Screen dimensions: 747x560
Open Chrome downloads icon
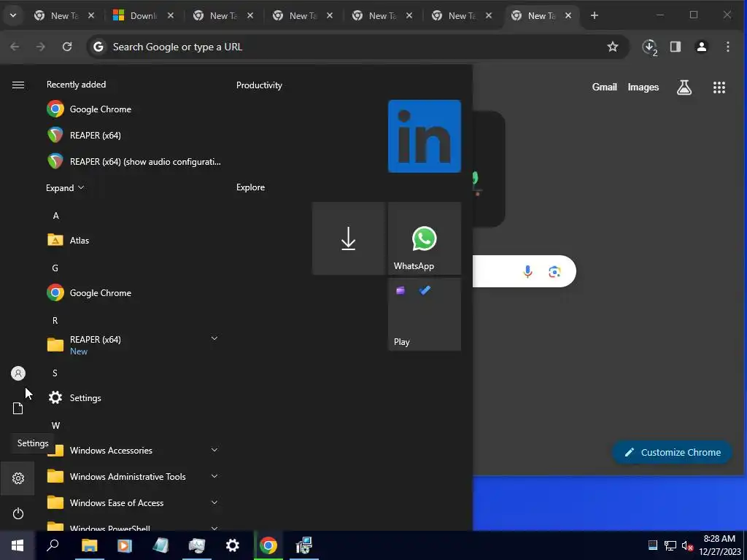tap(650, 47)
